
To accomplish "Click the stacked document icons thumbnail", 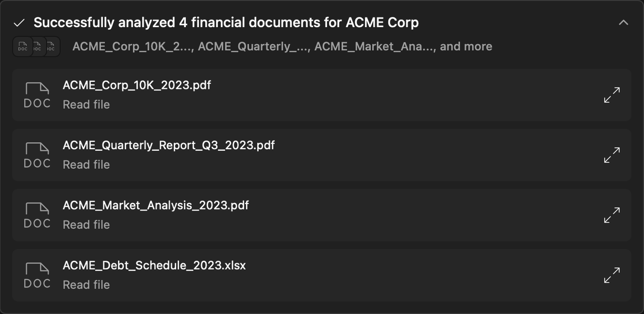I will 36,47.
